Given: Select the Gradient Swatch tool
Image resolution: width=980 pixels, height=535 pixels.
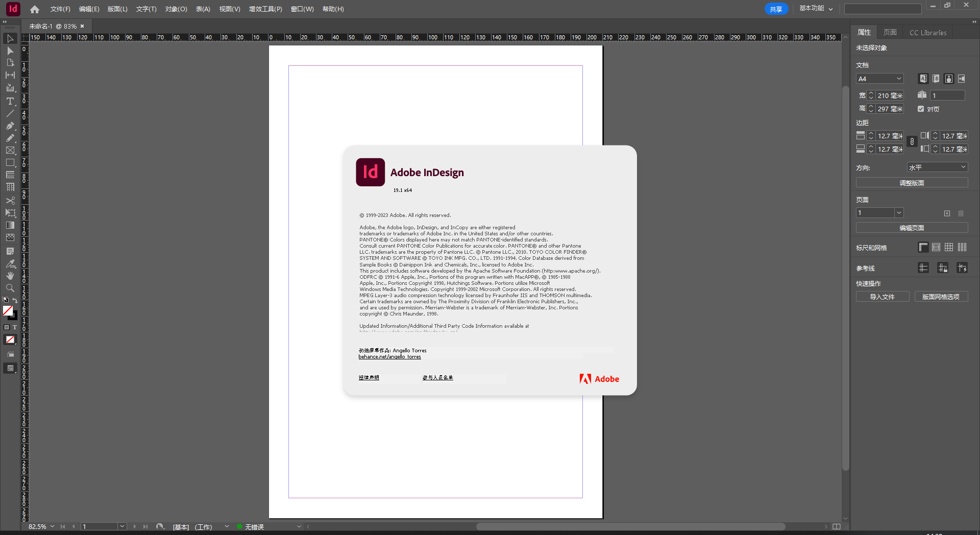Looking at the screenshot, I should pyautogui.click(x=10, y=225).
